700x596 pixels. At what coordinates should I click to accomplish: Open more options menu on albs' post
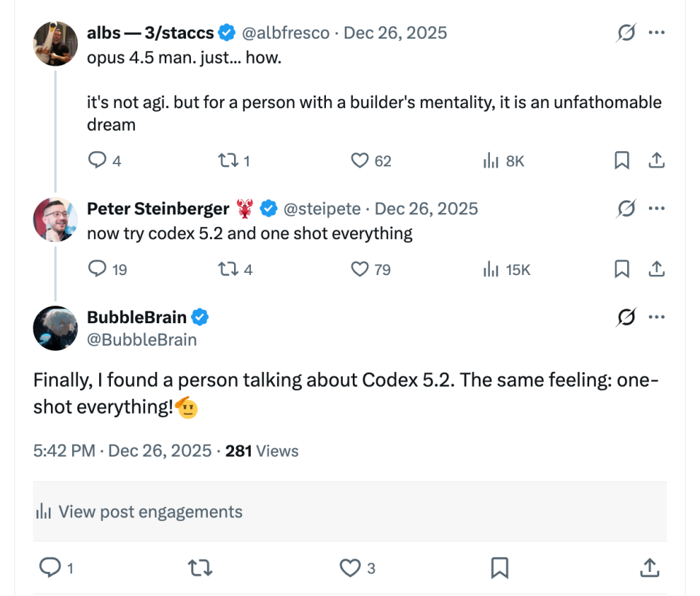pyautogui.click(x=656, y=33)
